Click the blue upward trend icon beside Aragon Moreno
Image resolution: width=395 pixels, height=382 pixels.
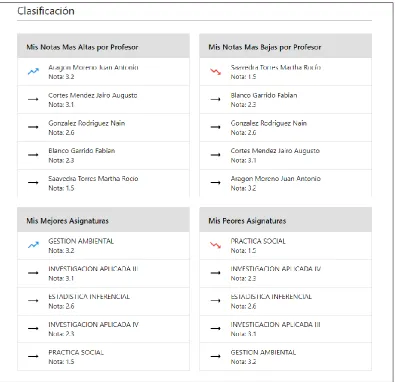point(33,71)
